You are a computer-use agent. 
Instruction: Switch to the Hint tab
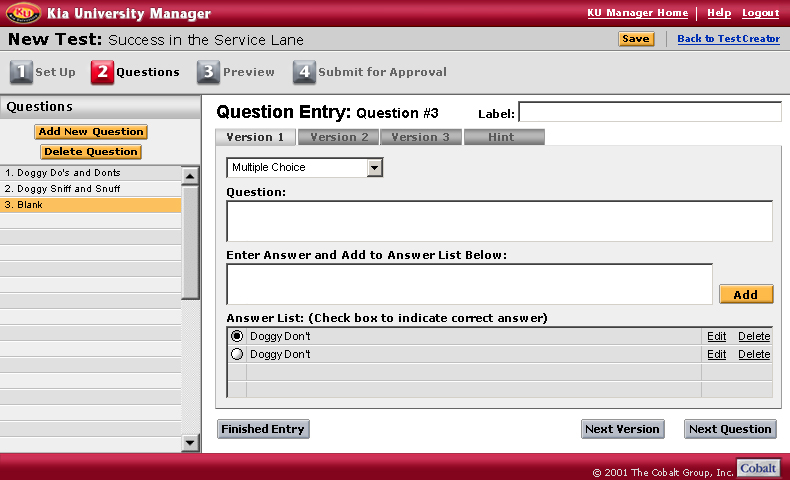point(504,137)
